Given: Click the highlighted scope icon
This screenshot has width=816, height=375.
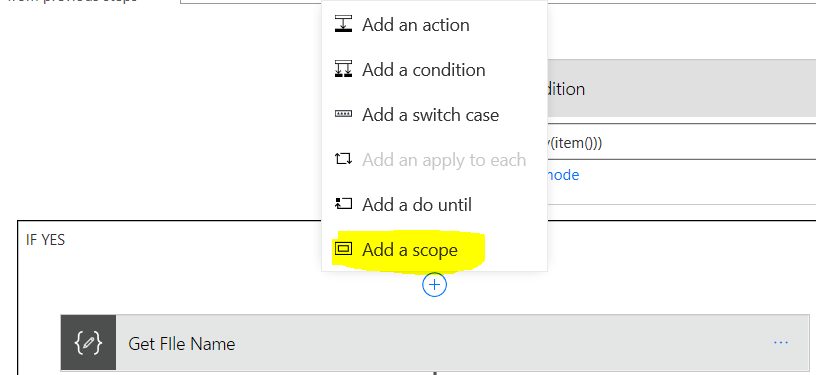Looking at the screenshot, I should pyautogui.click(x=343, y=249).
